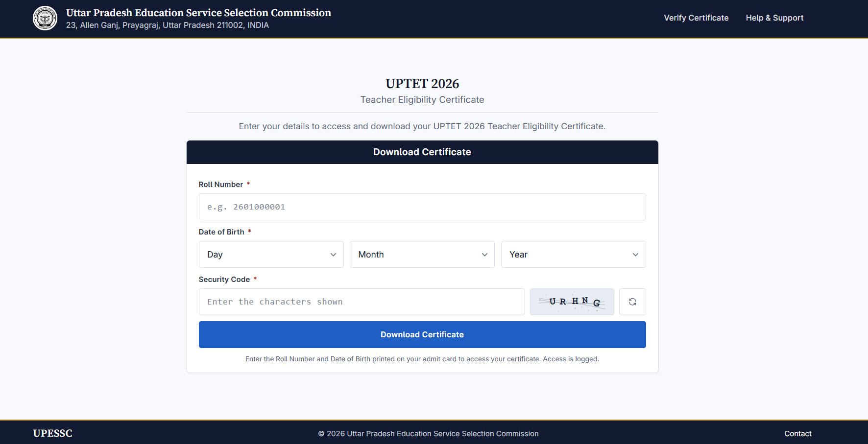Click the UPTET 2026 page heading

click(422, 84)
